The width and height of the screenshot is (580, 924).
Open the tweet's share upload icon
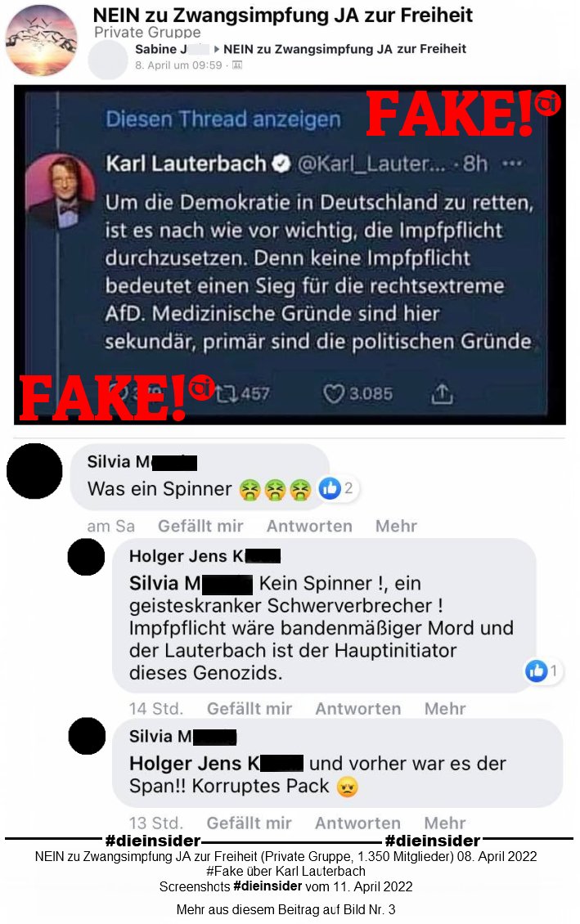pos(442,393)
